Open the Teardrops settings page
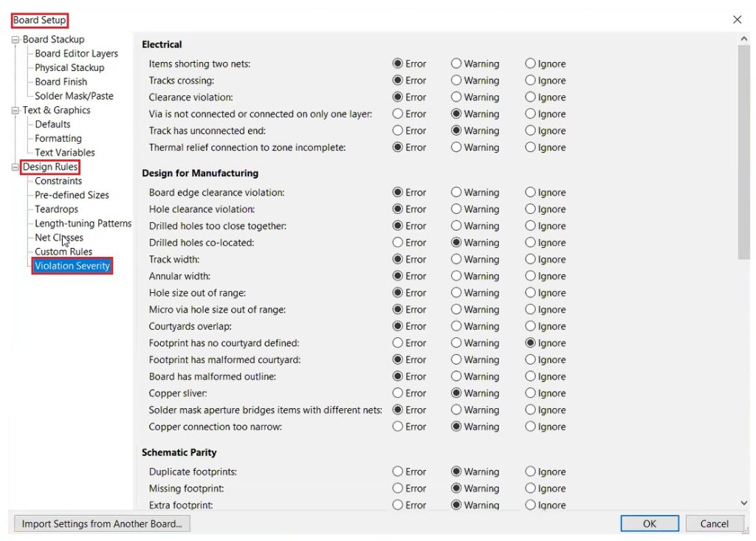This screenshot has width=756, height=541. (x=56, y=209)
